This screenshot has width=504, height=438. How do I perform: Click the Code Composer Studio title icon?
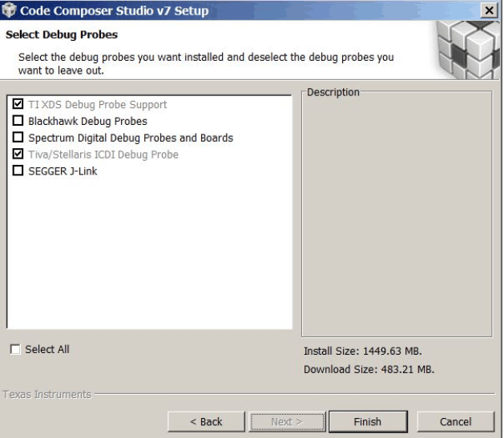(x=9, y=10)
